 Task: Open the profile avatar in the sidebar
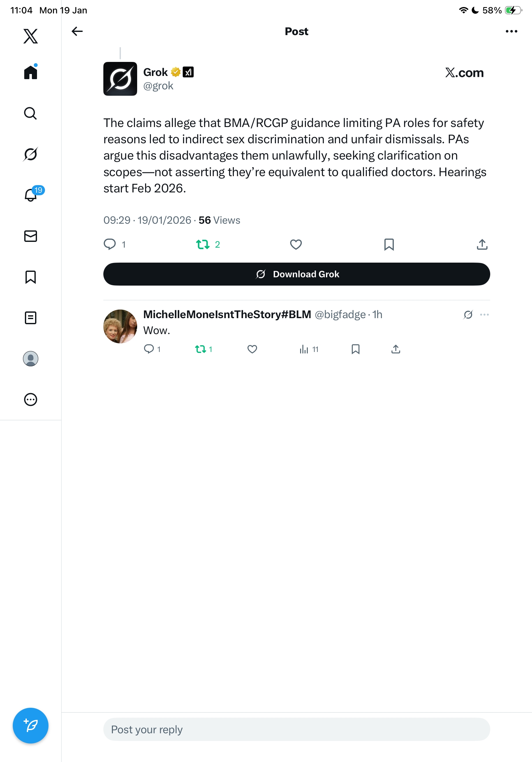coord(31,358)
